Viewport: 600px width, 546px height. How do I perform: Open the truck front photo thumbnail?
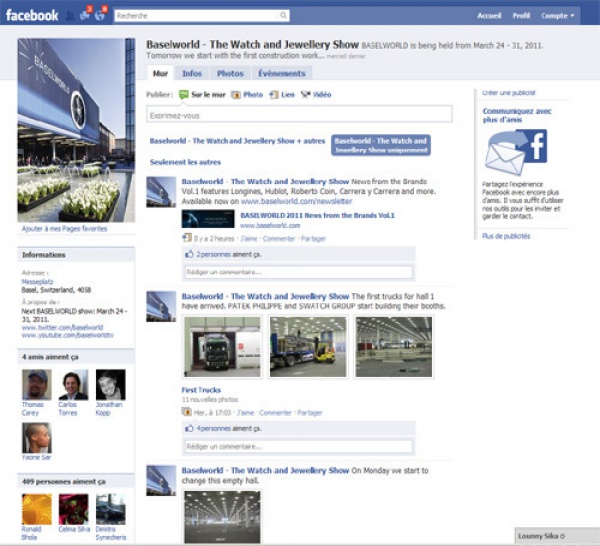(222, 347)
